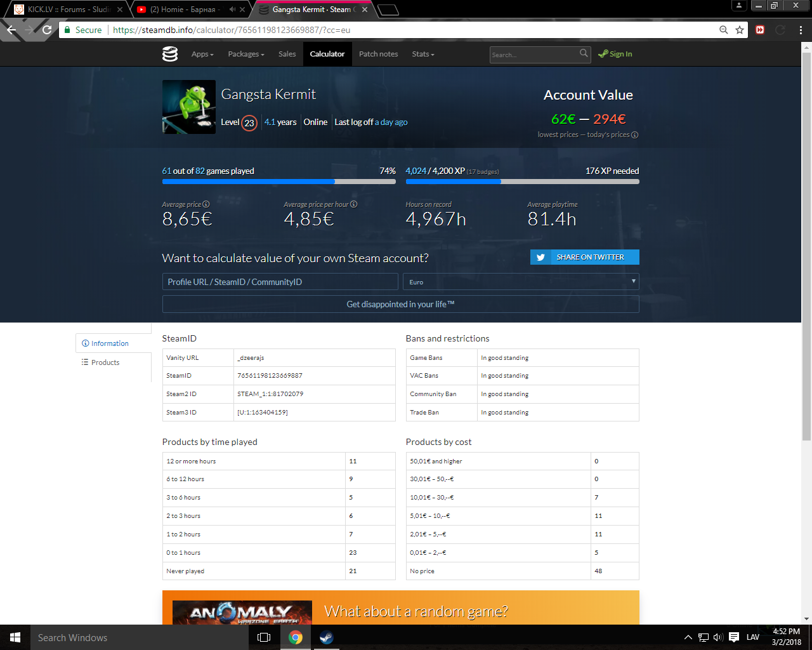Click vanity URL value _dzeerajs
Screen dimensions: 812x650
[x=251, y=358]
